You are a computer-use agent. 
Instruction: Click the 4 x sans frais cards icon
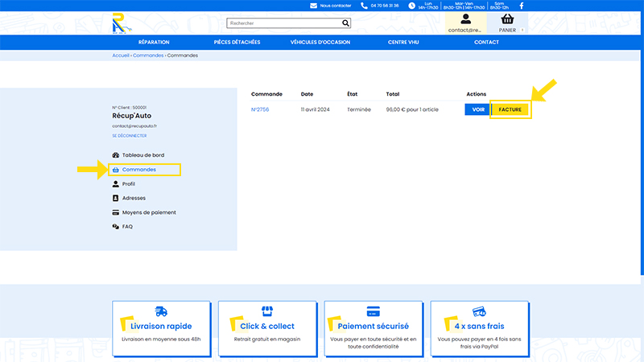coord(479,311)
